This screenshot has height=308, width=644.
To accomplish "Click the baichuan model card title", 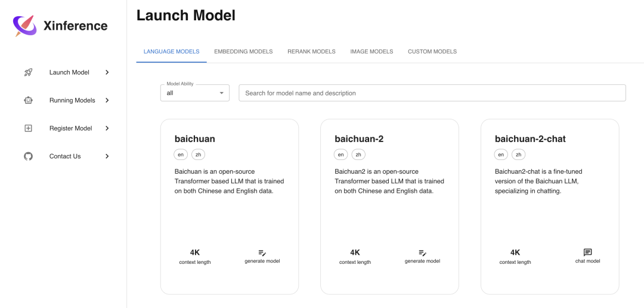I will click(194, 139).
